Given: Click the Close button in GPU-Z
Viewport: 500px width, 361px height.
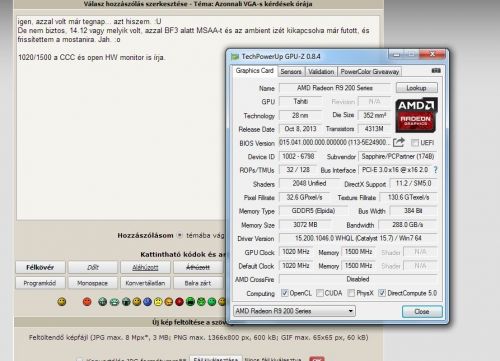Looking at the screenshot, I should pyautogui.click(x=422, y=311).
